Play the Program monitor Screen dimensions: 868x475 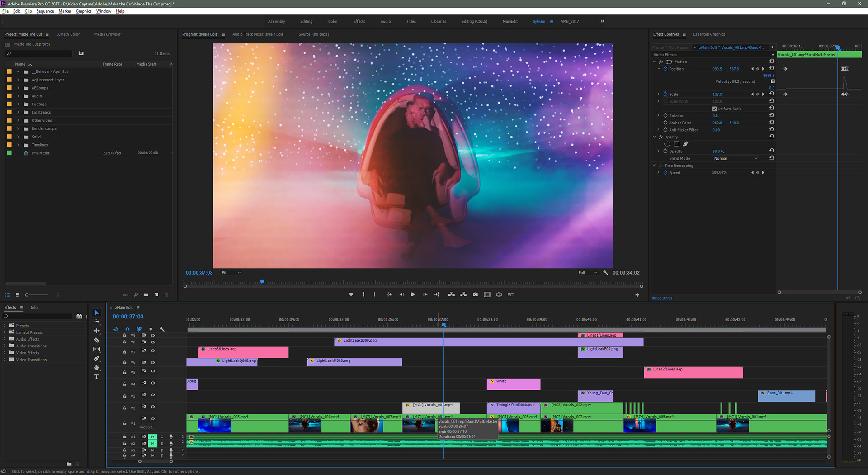point(413,294)
